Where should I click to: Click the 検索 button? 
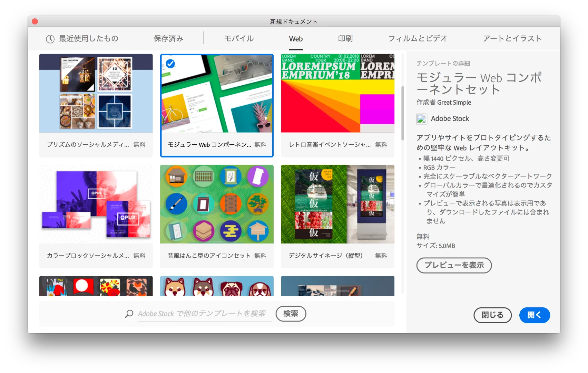(x=291, y=314)
